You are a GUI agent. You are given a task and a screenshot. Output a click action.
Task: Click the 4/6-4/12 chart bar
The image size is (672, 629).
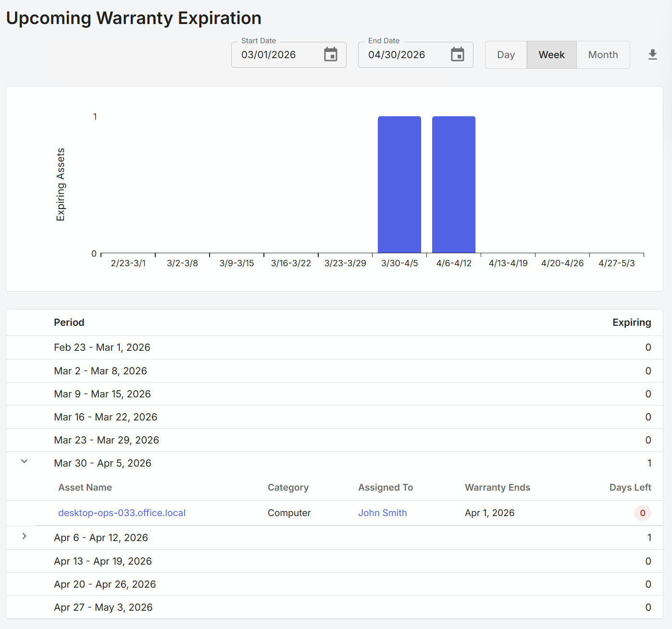(453, 185)
